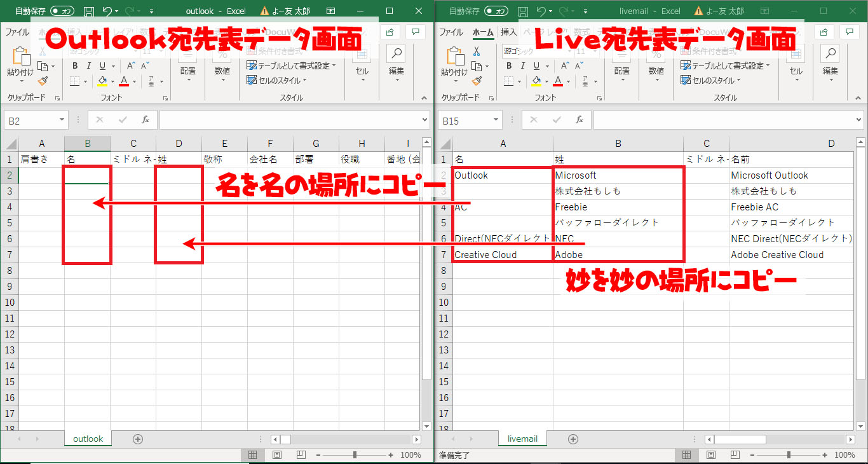Screen dimensions: 868x464
Task: Open ファイル tab in livemail window
Action: (451, 32)
